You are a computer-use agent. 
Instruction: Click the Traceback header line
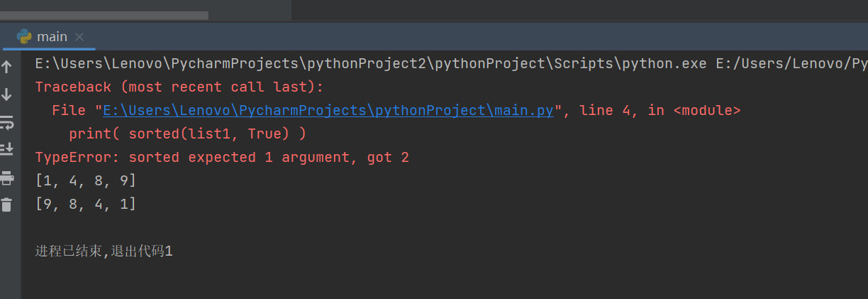coord(179,87)
